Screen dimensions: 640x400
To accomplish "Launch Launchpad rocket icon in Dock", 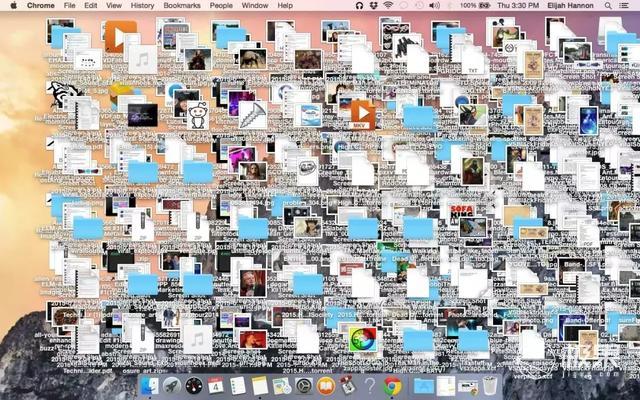I will tap(172, 386).
